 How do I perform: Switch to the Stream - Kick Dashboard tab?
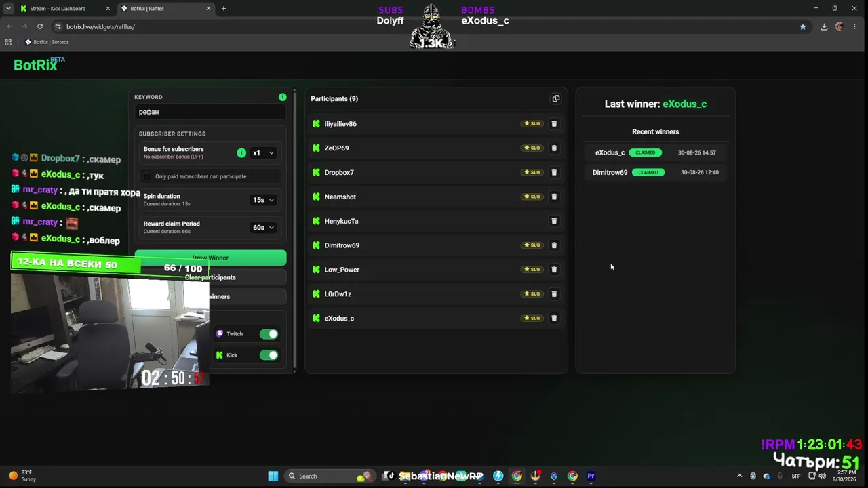58,9
